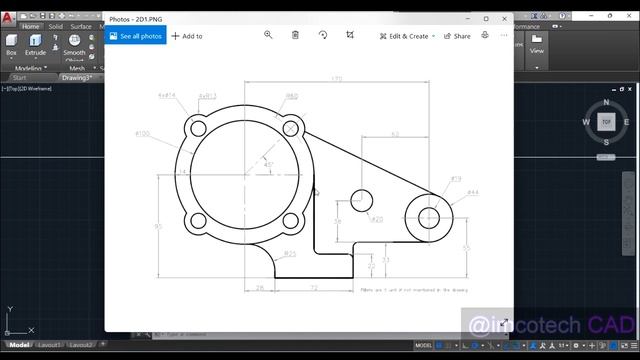Click the zoom magnifier in Photos
Viewport: 640px width, 360px height.
point(268,35)
